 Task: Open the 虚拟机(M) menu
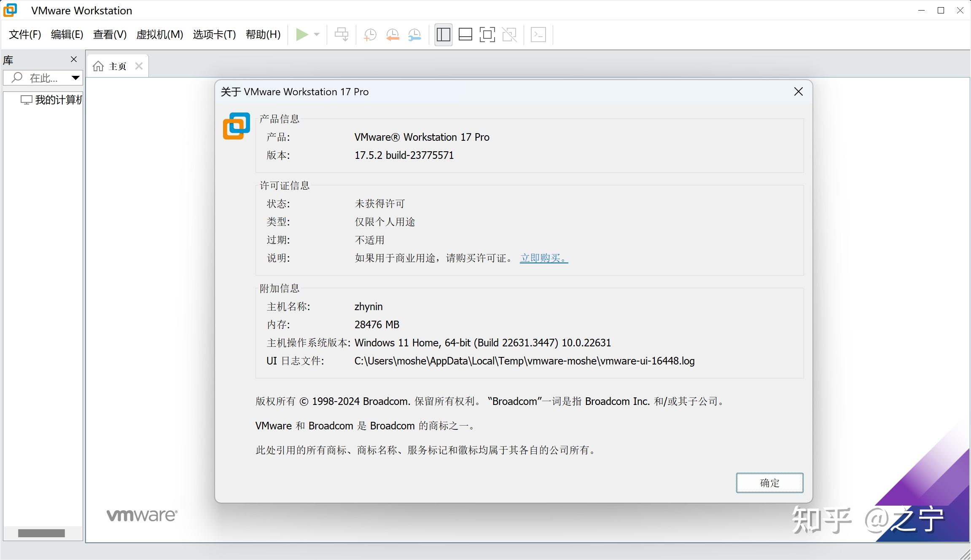[x=159, y=35]
